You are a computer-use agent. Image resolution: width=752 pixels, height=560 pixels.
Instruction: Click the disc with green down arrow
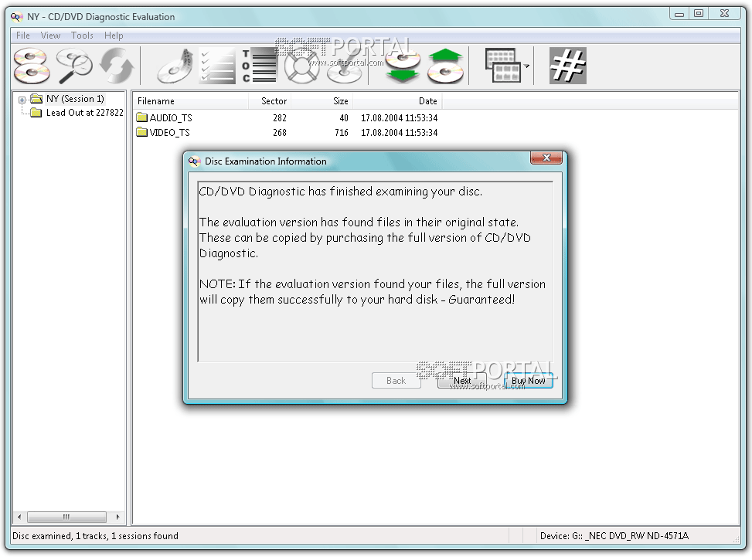pos(402,66)
